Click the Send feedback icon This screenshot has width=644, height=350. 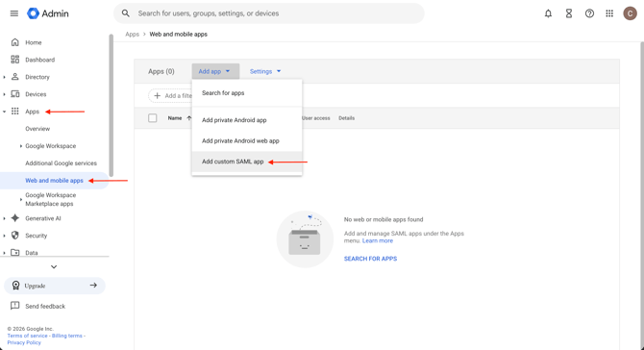pyautogui.click(x=15, y=306)
